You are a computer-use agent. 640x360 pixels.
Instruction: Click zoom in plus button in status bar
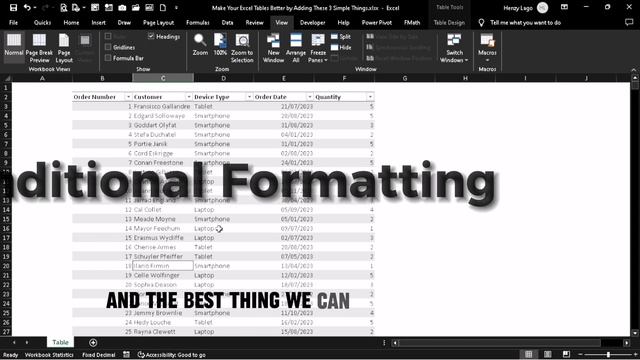[635, 354]
